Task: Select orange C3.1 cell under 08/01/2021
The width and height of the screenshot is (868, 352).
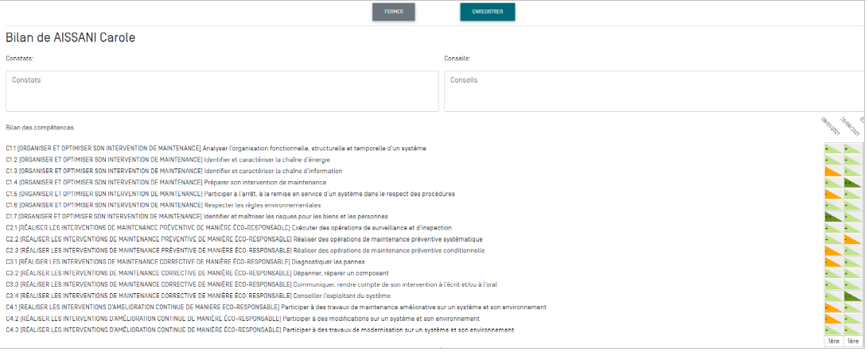Action: (833, 261)
